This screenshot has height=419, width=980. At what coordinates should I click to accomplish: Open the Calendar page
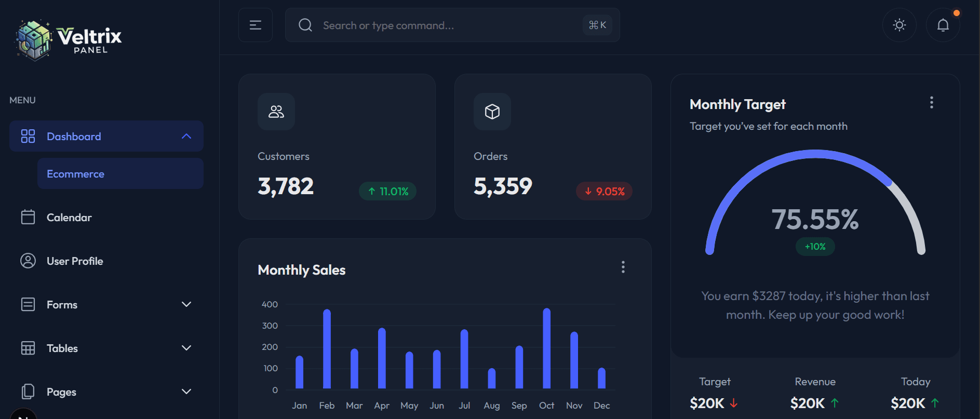(69, 217)
